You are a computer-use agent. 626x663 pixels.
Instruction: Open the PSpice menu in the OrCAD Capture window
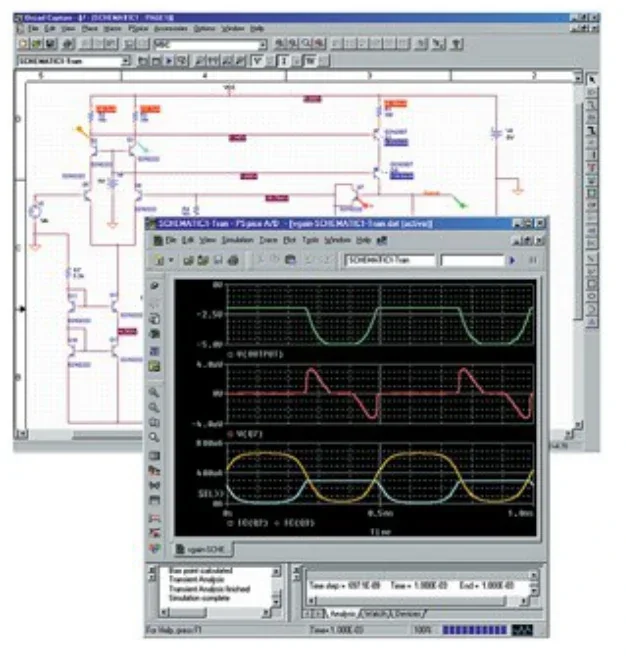pos(138,29)
